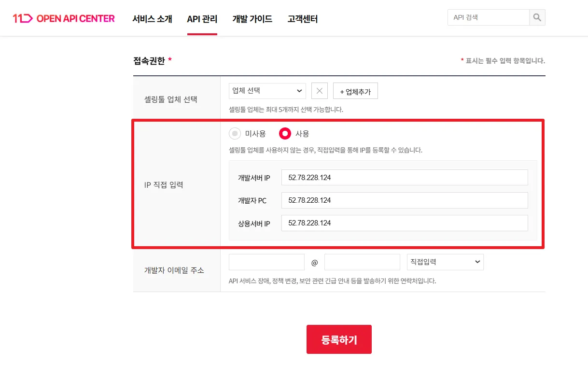
Task: Click the 개발자 PC field label
Action: tap(252, 201)
